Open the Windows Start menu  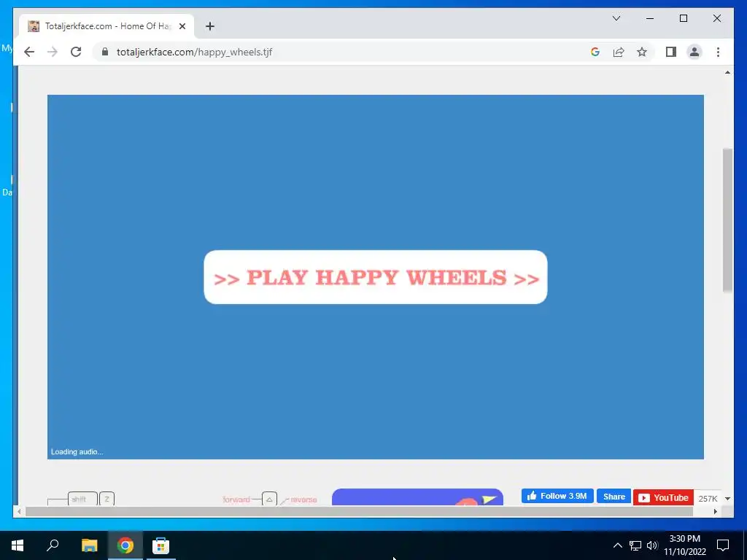(x=18, y=545)
